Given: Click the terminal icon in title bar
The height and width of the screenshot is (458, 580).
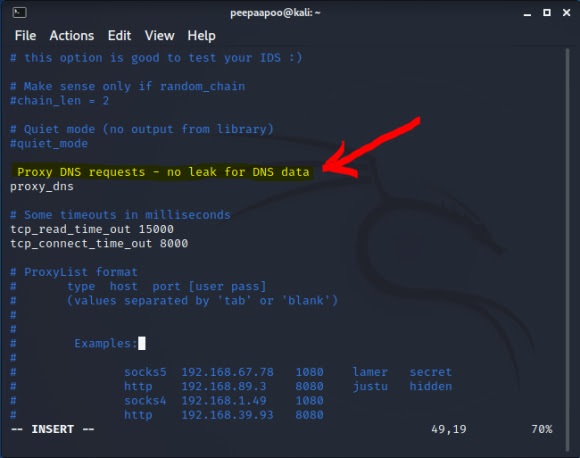Looking at the screenshot, I should click(19, 13).
